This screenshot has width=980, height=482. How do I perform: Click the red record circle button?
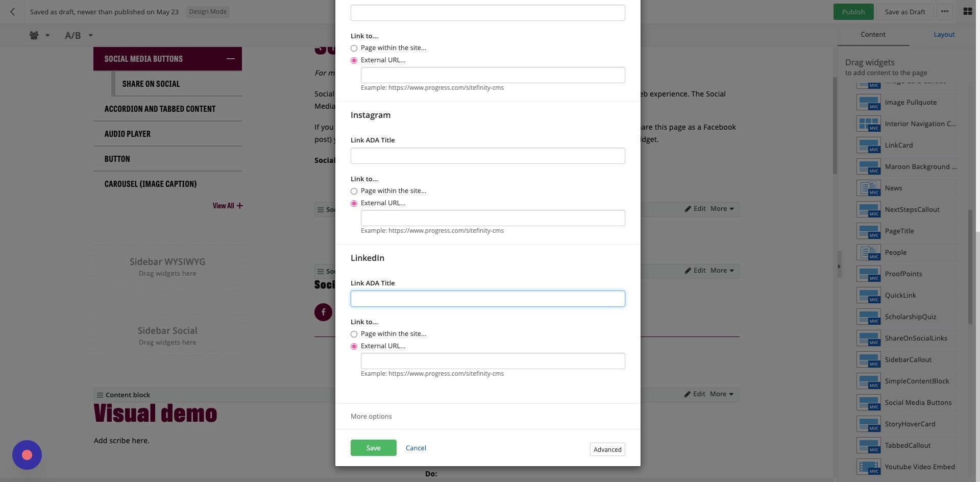pos(27,455)
